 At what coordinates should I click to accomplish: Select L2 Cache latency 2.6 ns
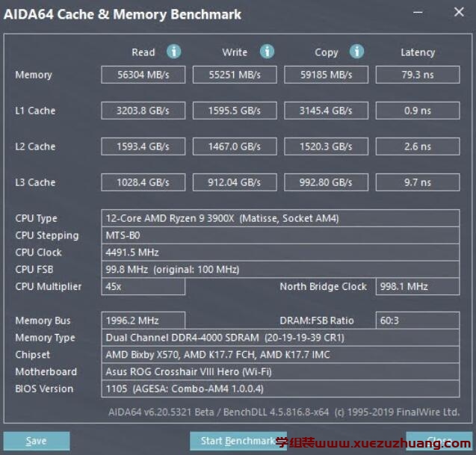tap(418, 146)
